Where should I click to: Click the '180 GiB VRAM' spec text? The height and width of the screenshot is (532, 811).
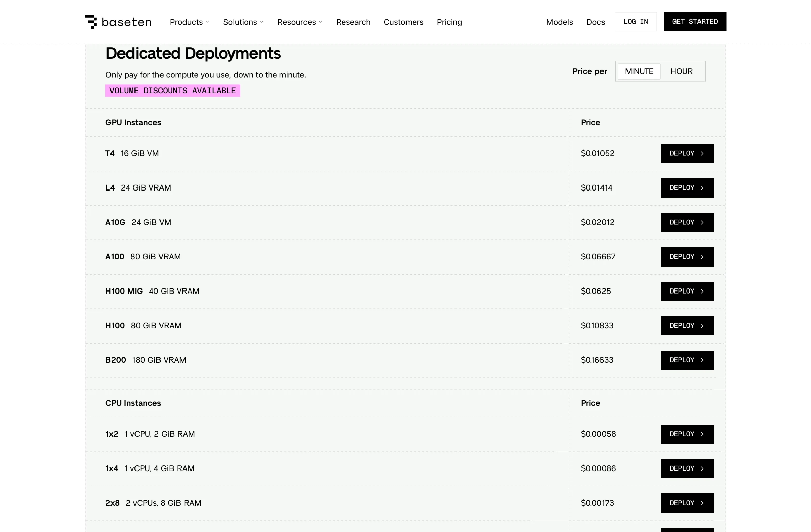tap(159, 360)
